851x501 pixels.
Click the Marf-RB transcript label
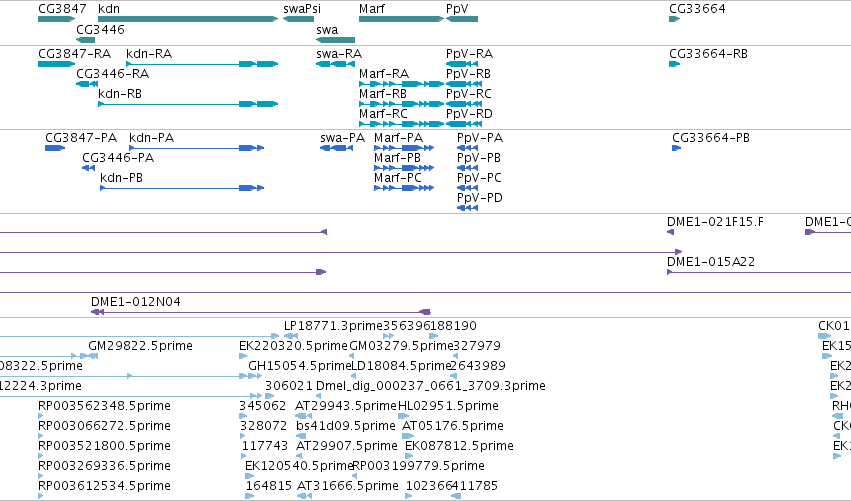pyautogui.click(x=383, y=94)
